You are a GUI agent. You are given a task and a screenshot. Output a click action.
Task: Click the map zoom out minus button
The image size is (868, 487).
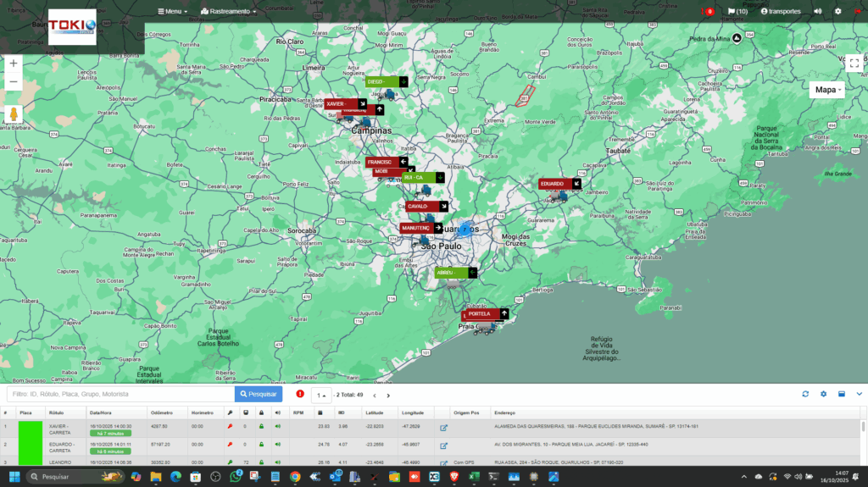point(14,82)
